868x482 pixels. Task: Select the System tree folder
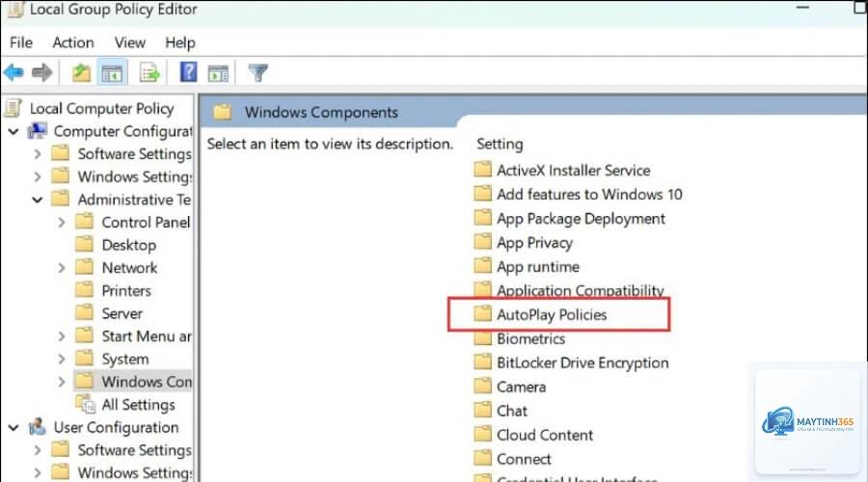tap(125, 360)
